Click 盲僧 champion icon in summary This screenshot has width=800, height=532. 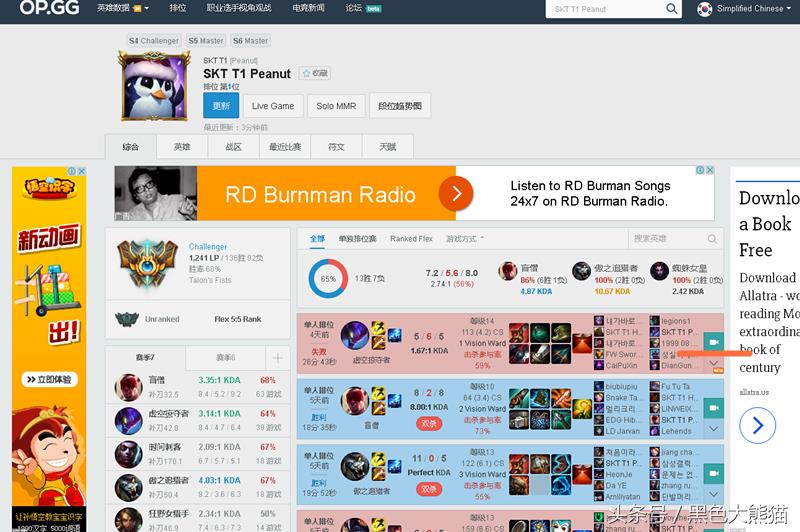[508, 271]
